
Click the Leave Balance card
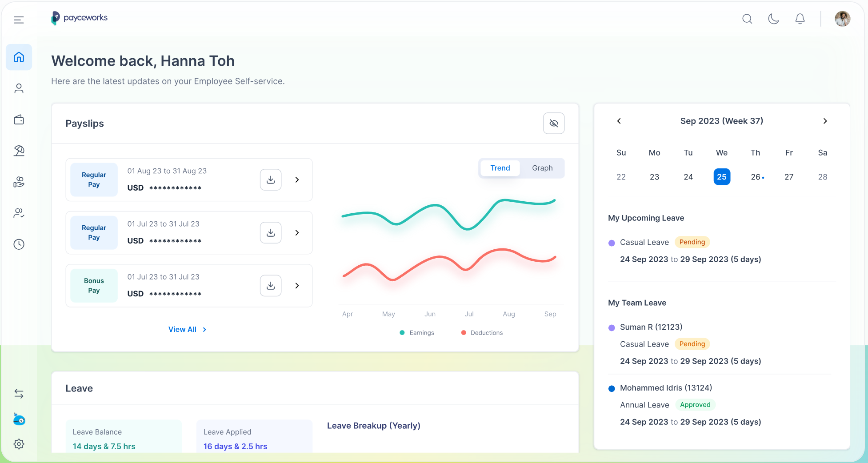[x=124, y=436]
